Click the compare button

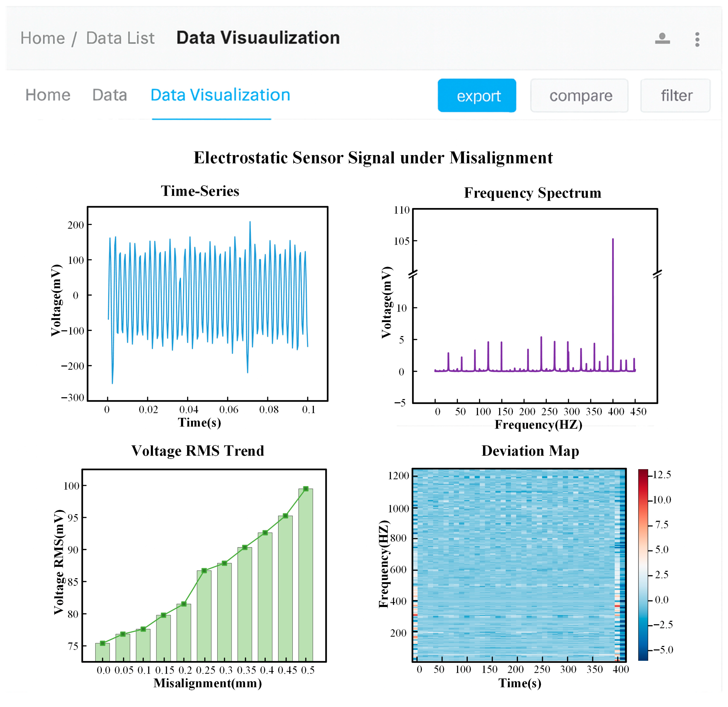click(x=579, y=95)
